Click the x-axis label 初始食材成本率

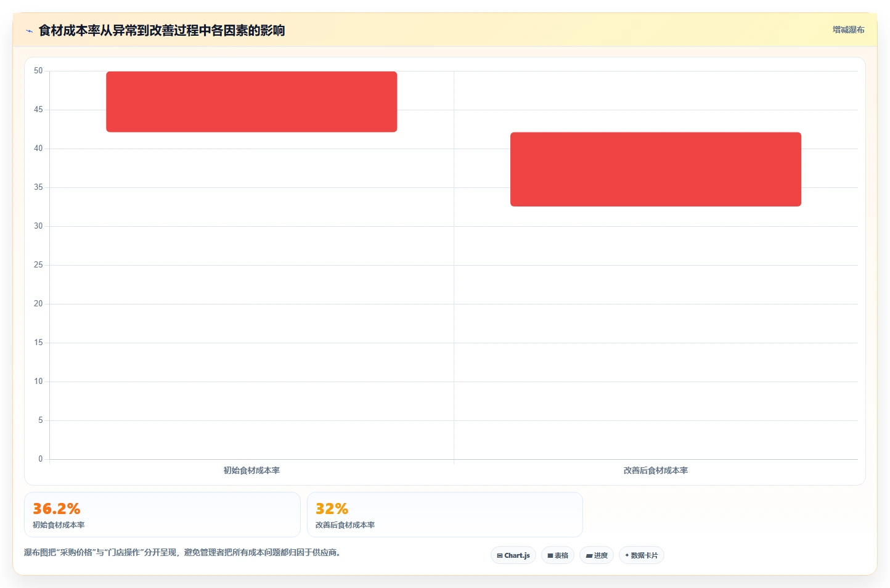click(251, 470)
